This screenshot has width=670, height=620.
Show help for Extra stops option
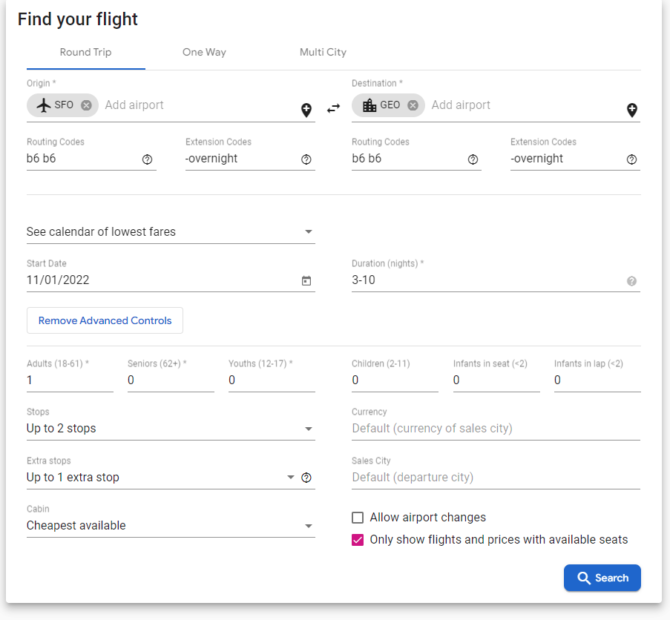[306, 477]
